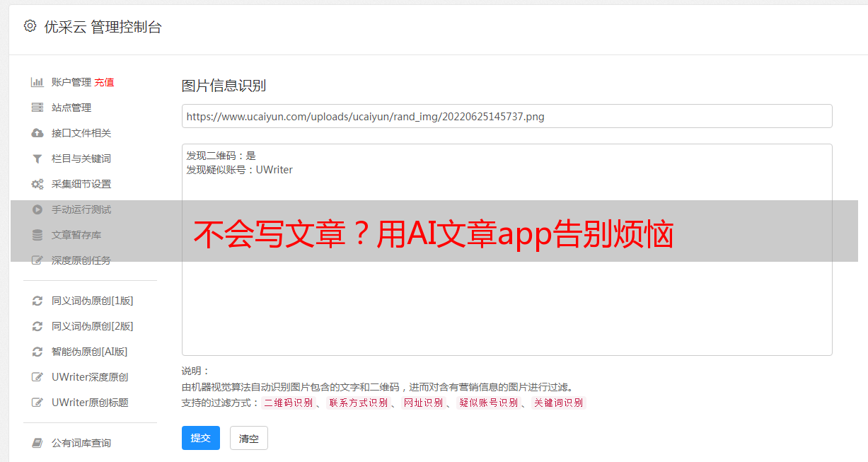This screenshot has height=462, width=868.
Task: Click the refresh icon for 智能伪原创[AI版]
Action: [37, 352]
